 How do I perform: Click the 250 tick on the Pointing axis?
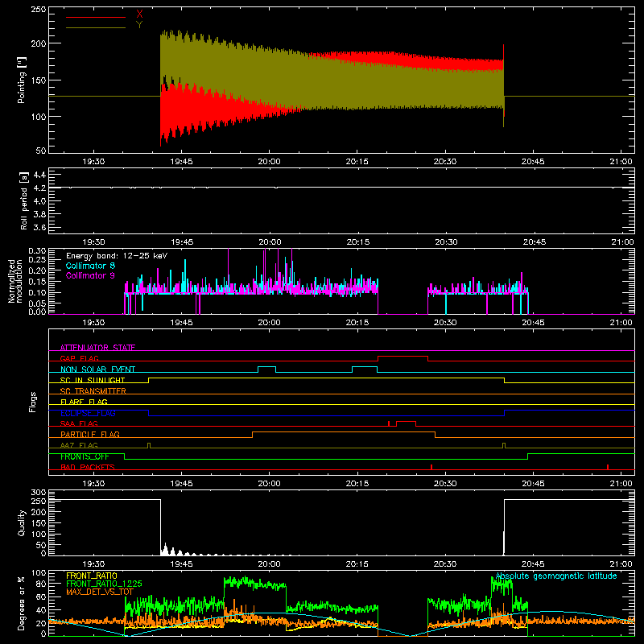pos(38,10)
